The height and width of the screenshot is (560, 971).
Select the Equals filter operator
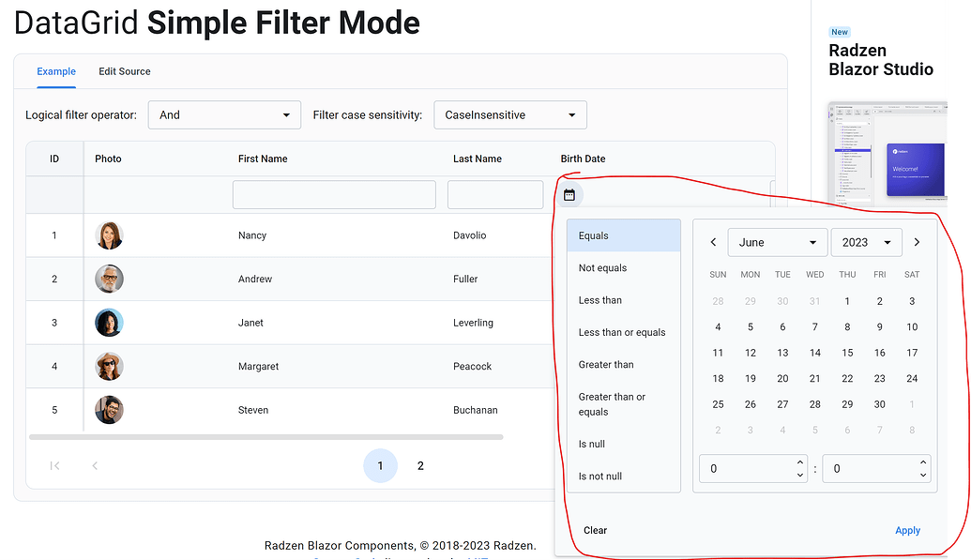[624, 235]
